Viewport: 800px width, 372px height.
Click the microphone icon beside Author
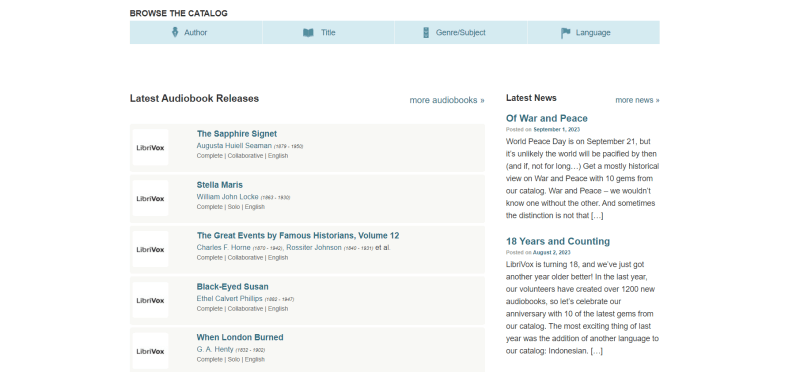pyautogui.click(x=174, y=33)
